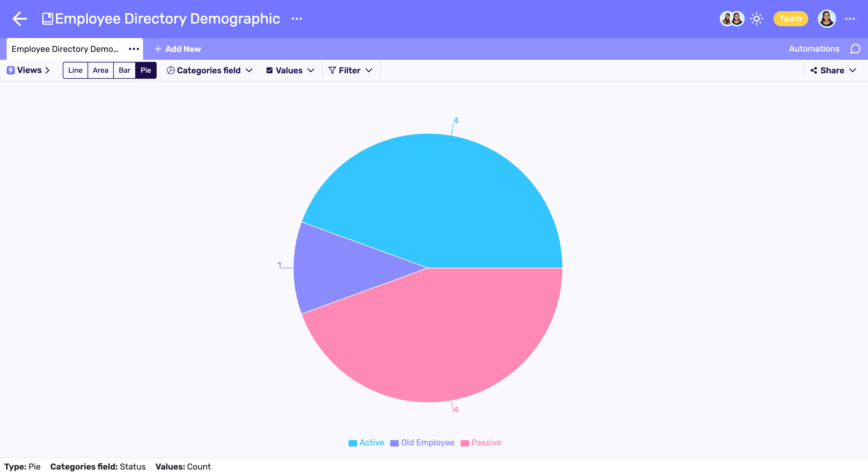
Task: Switch to the Employee Directory Demo tab
Action: (x=66, y=49)
